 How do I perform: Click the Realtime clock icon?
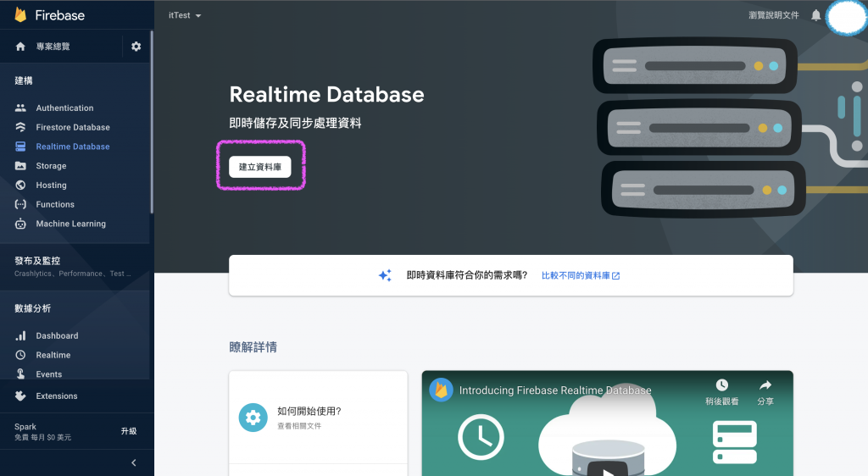(x=20, y=355)
